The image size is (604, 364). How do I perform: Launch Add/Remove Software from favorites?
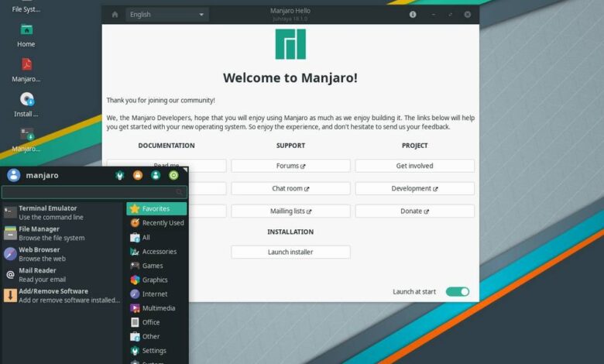(63, 296)
